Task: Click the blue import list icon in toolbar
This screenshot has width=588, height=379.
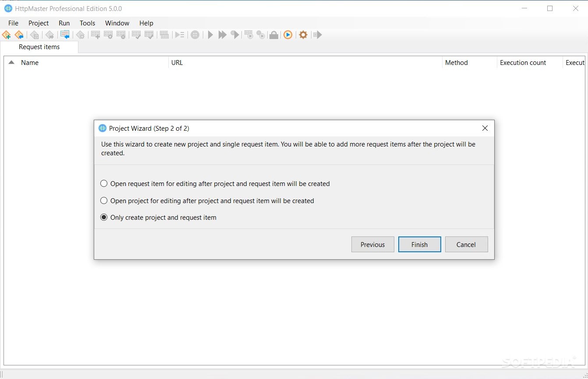Action: click(65, 35)
